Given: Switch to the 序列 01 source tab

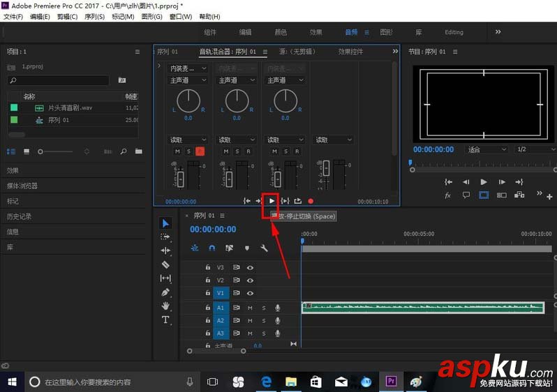Looking at the screenshot, I should point(168,52).
